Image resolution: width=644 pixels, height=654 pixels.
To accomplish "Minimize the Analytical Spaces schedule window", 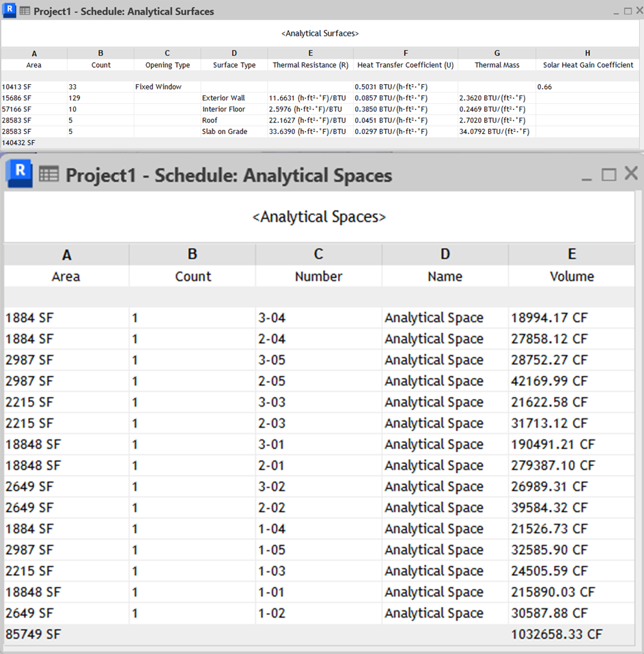I will pyautogui.click(x=587, y=175).
